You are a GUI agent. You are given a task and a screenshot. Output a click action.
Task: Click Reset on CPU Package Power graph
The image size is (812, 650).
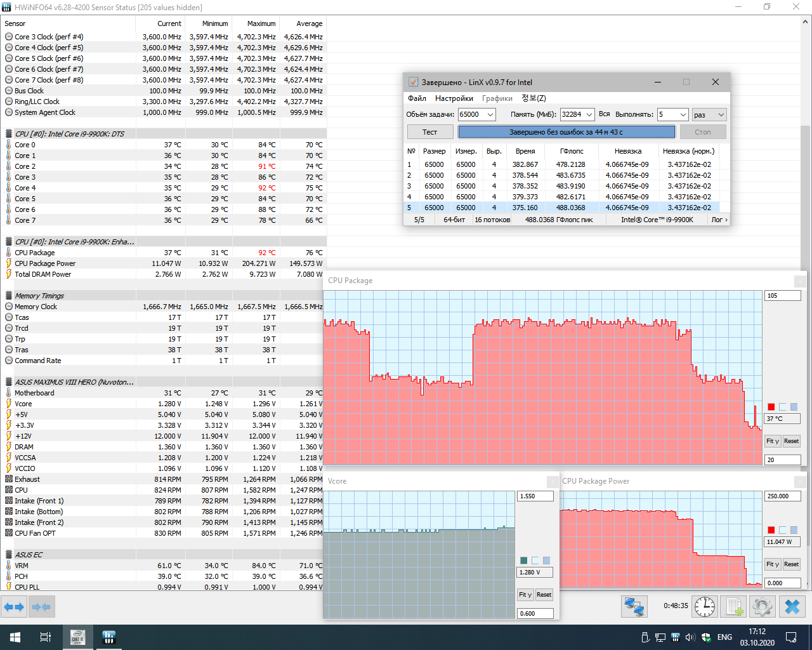[x=791, y=564]
